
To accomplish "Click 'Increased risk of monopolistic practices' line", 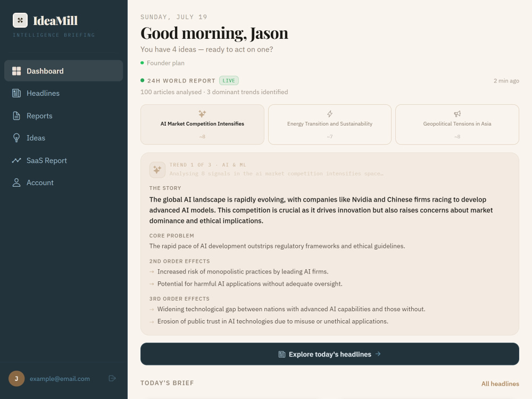I will coord(243,271).
